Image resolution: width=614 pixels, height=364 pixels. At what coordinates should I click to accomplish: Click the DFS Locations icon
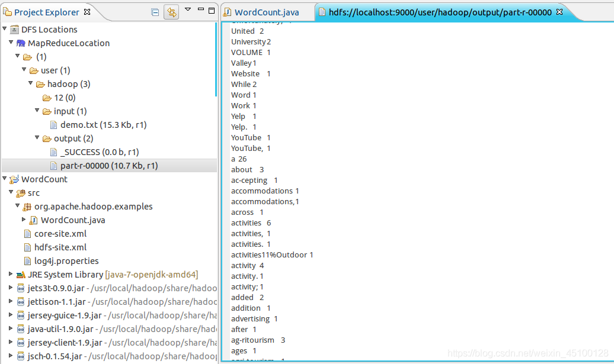coord(14,30)
